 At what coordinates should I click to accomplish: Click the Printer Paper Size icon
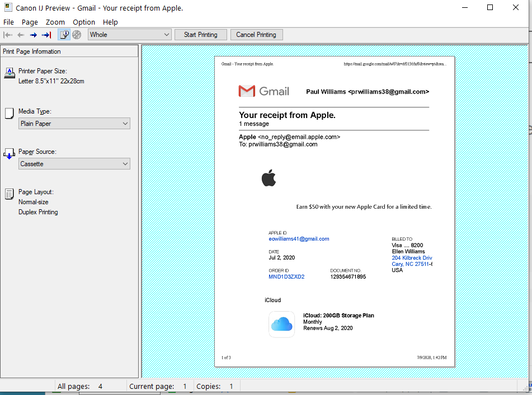pos(10,73)
